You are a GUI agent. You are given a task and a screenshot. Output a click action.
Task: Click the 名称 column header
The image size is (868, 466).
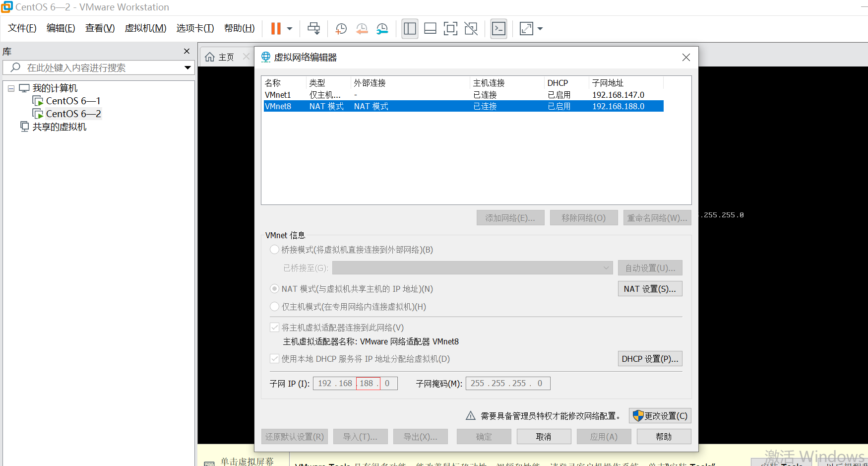pyautogui.click(x=273, y=83)
